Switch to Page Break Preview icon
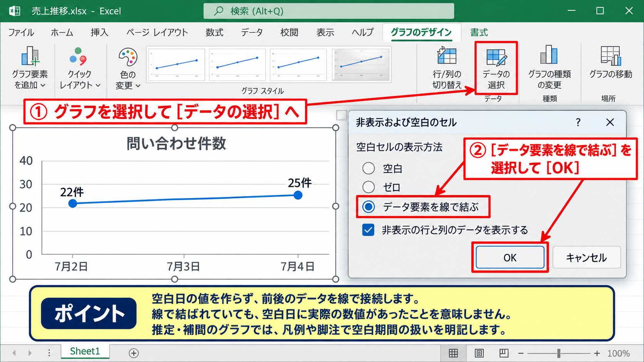Image resolution: width=644 pixels, height=362 pixels. click(504, 353)
